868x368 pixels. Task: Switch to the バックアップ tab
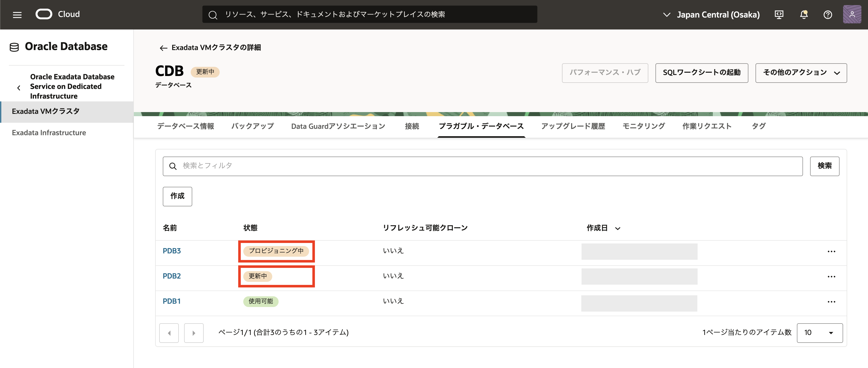[252, 126]
